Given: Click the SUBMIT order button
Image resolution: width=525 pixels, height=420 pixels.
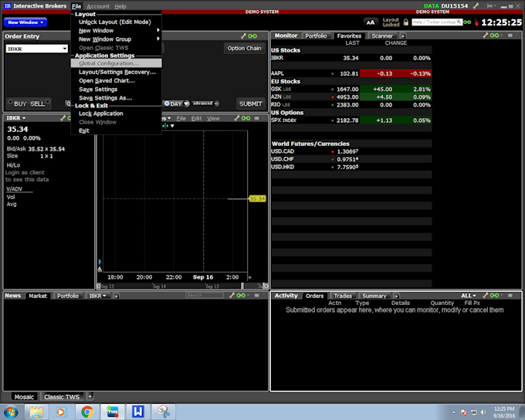Looking at the screenshot, I should tap(250, 103).
